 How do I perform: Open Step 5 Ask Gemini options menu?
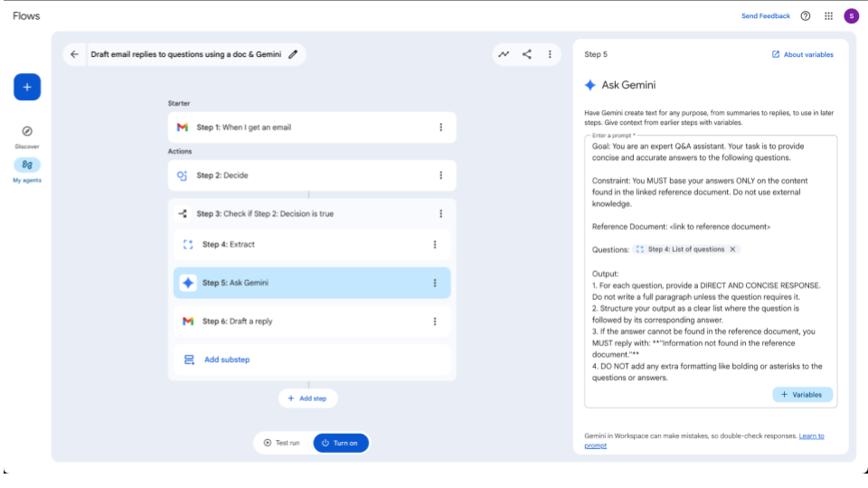point(435,283)
